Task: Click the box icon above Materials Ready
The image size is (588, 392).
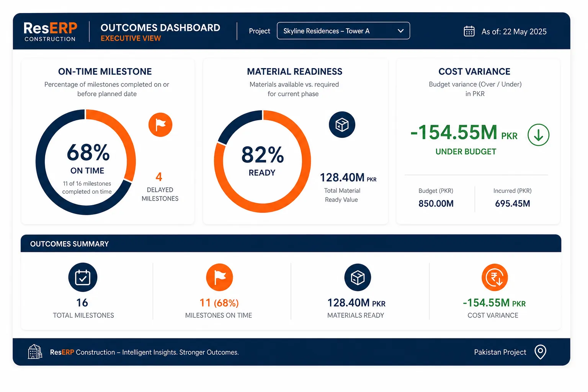Action: point(358,277)
